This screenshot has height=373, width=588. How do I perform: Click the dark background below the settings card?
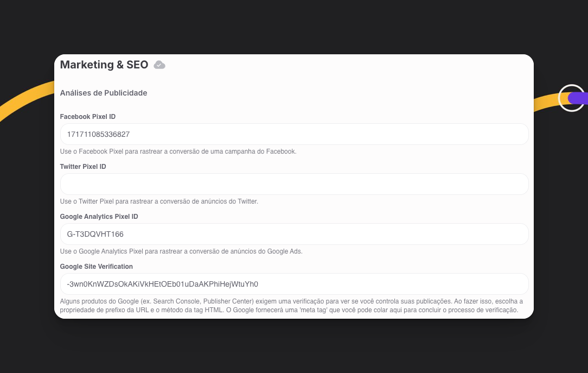point(294,347)
